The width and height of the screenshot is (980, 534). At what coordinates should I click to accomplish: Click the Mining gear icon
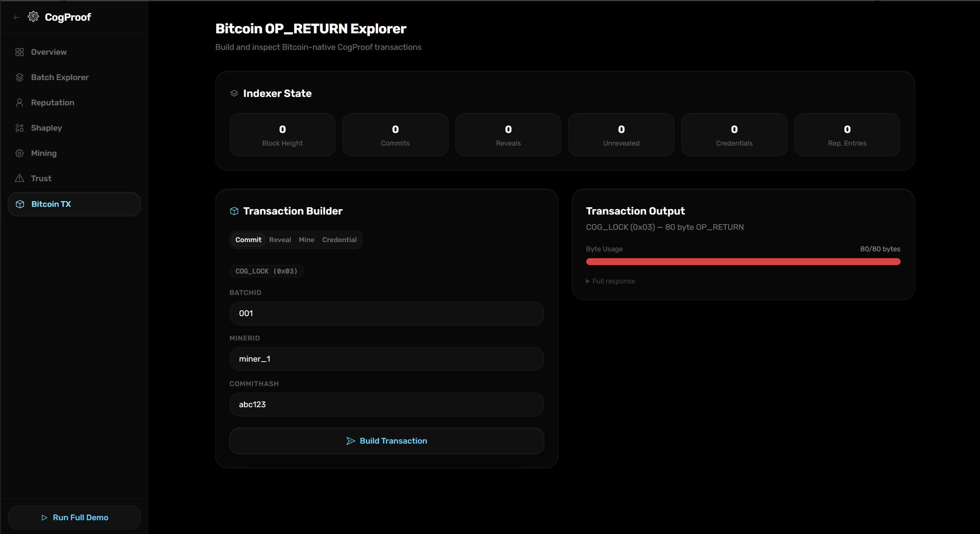pos(20,153)
